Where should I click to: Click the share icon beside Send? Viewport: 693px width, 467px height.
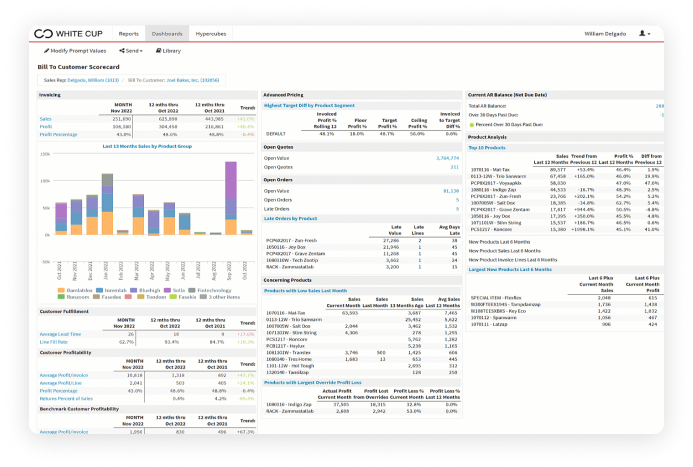(x=122, y=50)
